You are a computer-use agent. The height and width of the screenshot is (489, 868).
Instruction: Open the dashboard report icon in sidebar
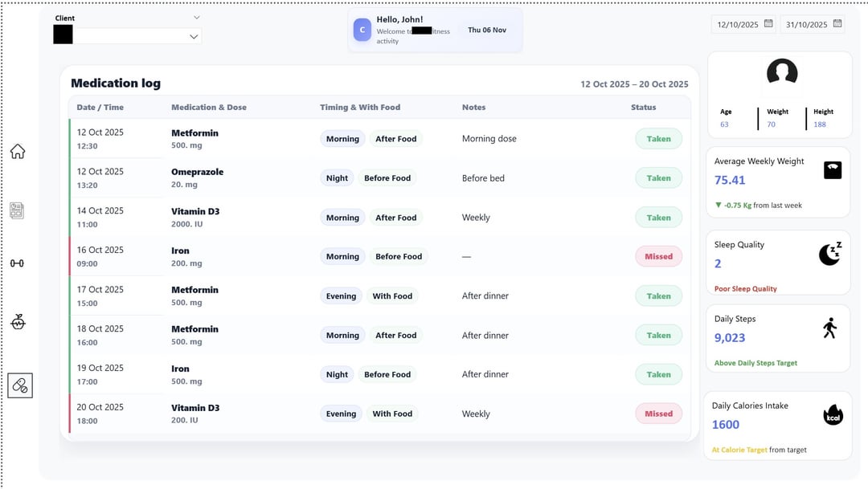coord(17,210)
